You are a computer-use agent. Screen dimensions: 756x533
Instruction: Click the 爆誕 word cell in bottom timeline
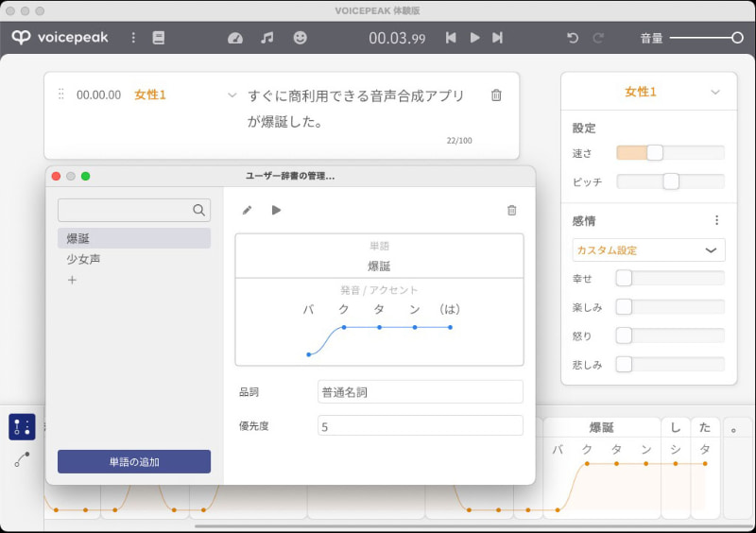[602, 428]
